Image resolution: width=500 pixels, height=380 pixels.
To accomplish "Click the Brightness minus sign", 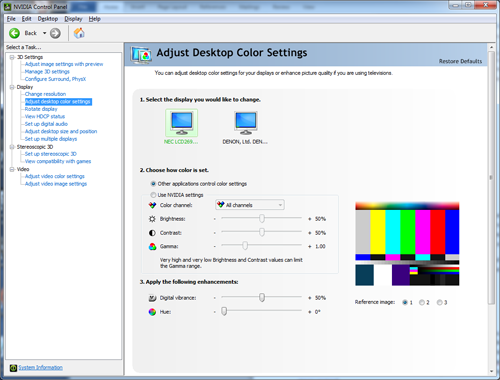I will point(215,219).
